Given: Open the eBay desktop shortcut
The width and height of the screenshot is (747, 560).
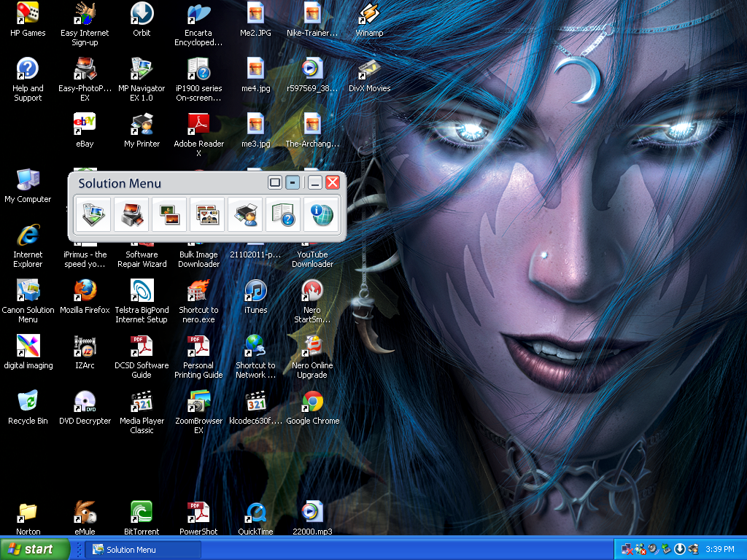Looking at the screenshot, I should [x=85, y=130].
